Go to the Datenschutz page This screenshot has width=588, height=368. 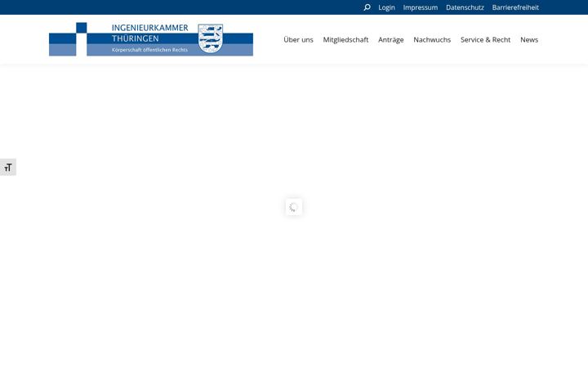click(465, 7)
